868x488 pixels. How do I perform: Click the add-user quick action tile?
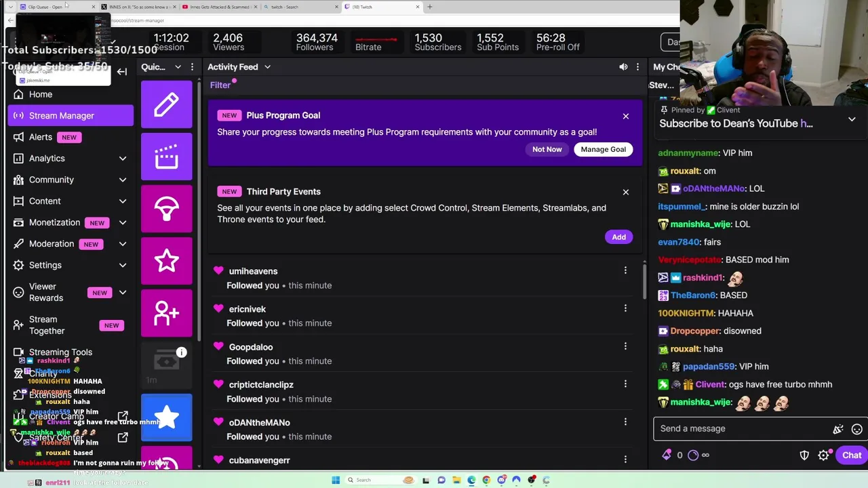tap(166, 313)
